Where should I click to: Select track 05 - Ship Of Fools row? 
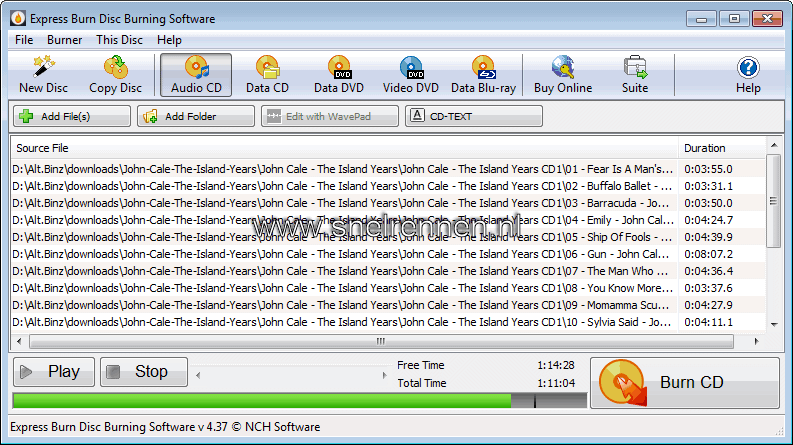(388, 237)
